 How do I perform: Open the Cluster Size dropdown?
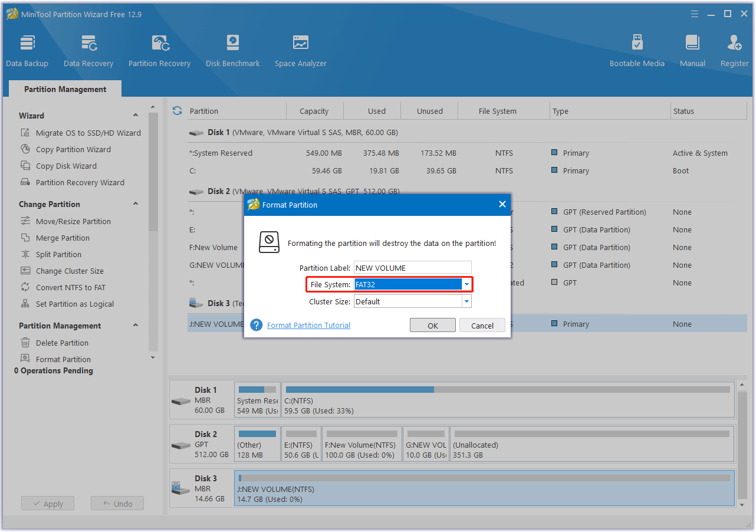[466, 301]
